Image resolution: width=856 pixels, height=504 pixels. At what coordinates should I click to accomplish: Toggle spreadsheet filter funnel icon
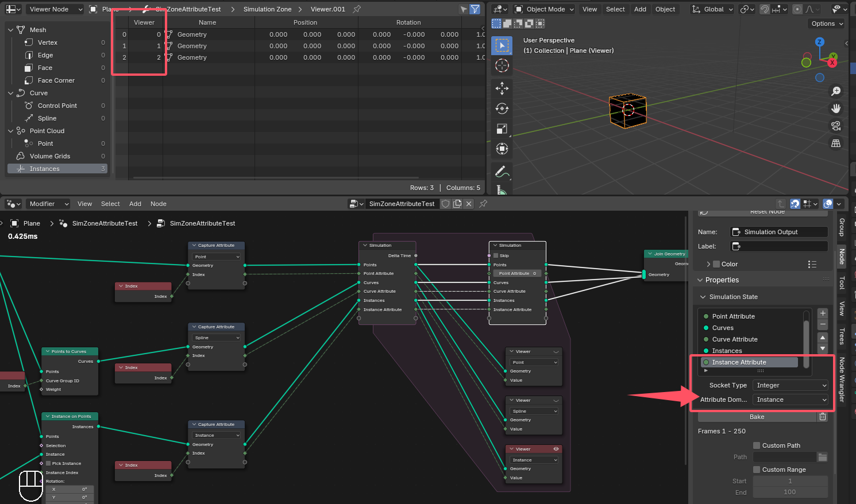click(x=475, y=9)
